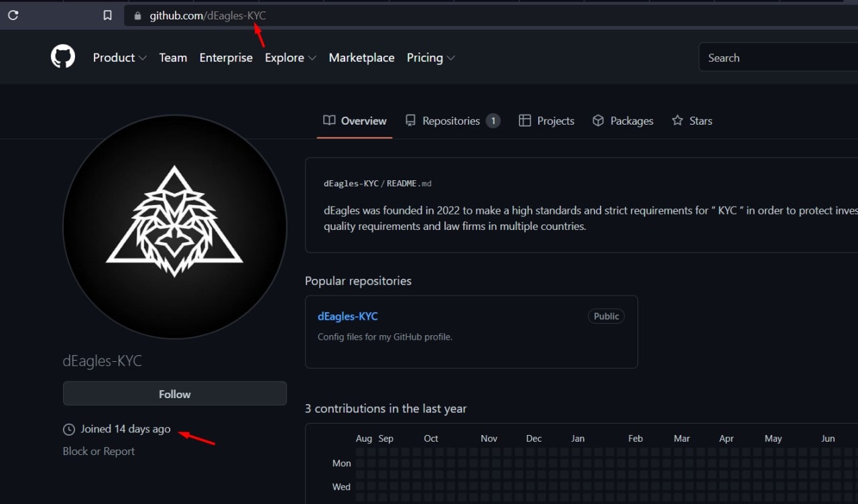
Task: Click the cube icon beside Packages
Action: tap(599, 121)
